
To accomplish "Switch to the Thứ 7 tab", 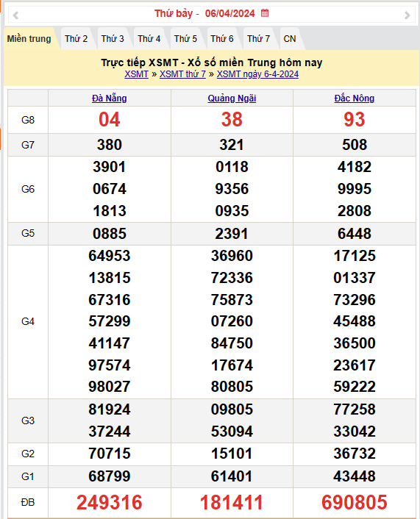I will (x=258, y=39).
